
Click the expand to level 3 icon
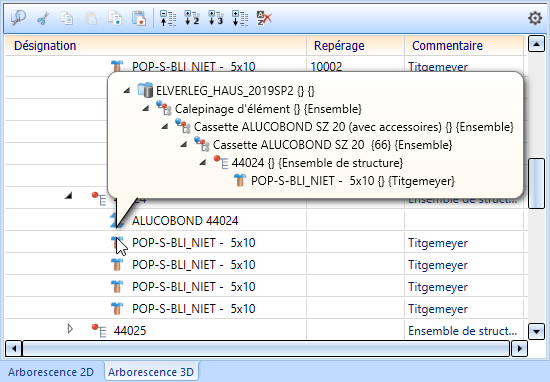[x=216, y=18]
